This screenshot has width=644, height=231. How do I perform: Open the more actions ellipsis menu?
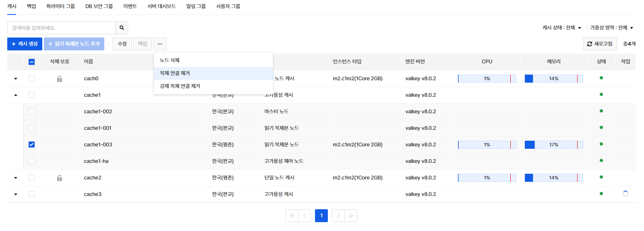[160, 44]
